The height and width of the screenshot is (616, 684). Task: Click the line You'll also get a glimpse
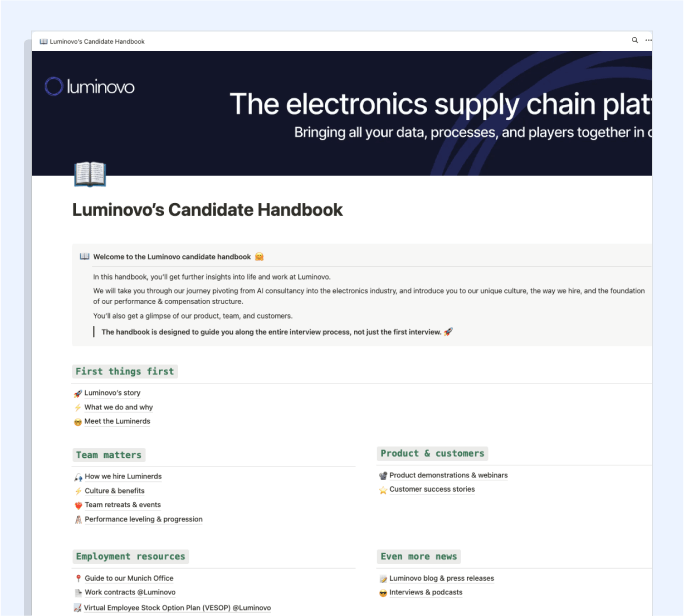tap(192, 315)
